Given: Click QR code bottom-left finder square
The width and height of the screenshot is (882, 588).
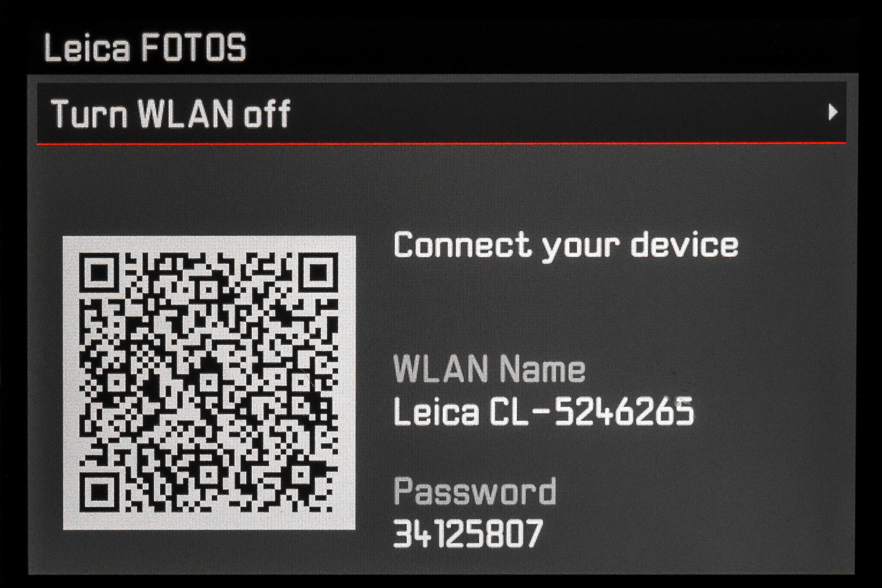Looking at the screenshot, I should pyautogui.click(x=99, y=492).
